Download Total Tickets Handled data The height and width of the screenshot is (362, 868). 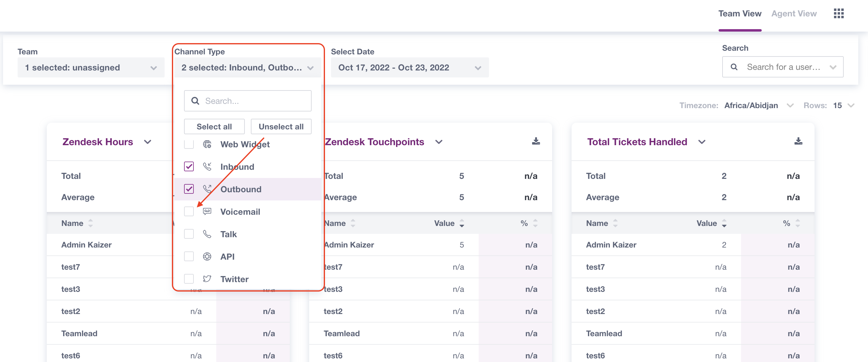tap(798, 141)
